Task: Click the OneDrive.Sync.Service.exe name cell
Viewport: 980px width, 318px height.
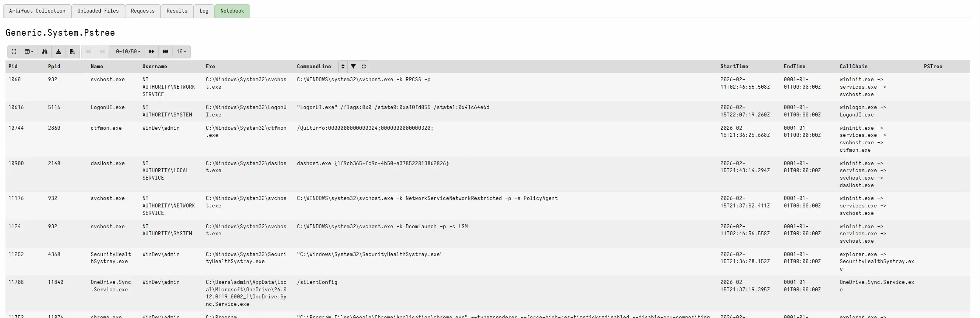Action: pyautogui.click(x=111, y=286)
